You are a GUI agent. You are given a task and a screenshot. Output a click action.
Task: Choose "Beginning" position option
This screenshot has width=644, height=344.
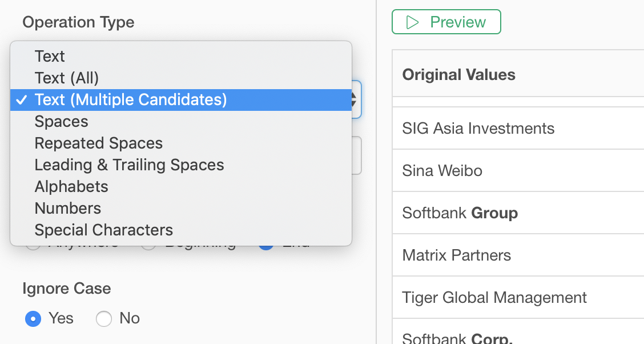tap(148, 243)
